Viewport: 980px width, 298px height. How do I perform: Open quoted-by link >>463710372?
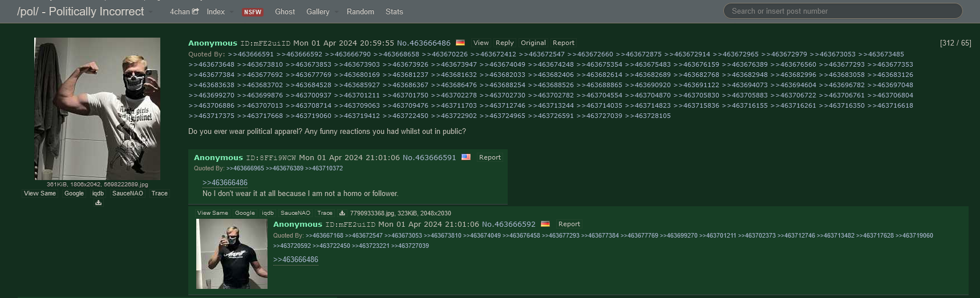(x=324, y=168)
